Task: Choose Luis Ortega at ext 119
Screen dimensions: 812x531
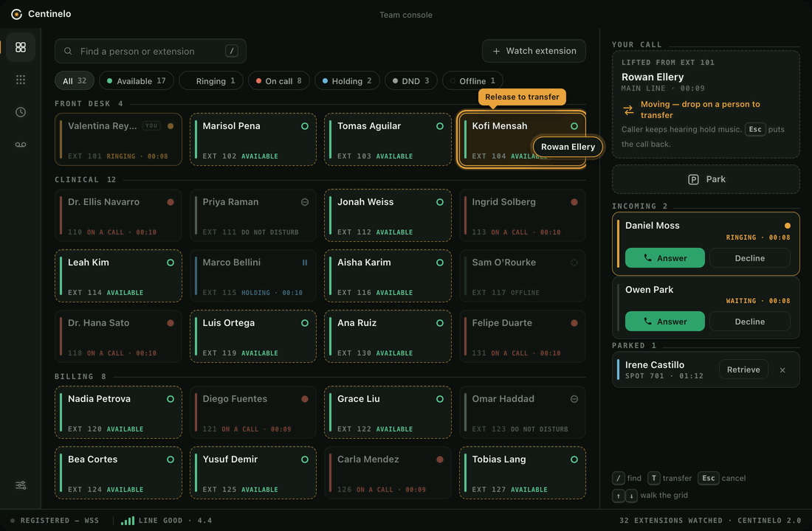Action: (x=252, y=336)
